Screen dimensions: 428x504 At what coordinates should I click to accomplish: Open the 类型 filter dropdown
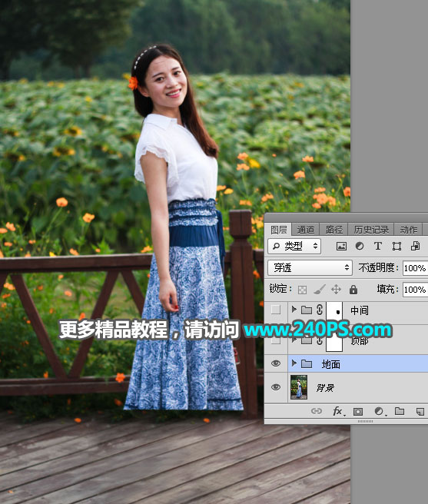click(x=294, y=246)
